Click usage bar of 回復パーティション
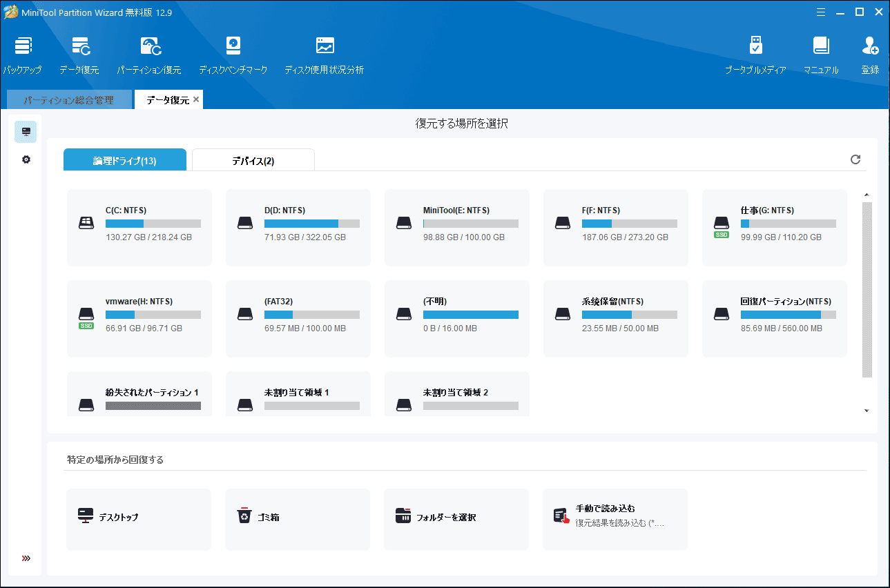Viewport: 890px width, 588px height. coord(789,315)
